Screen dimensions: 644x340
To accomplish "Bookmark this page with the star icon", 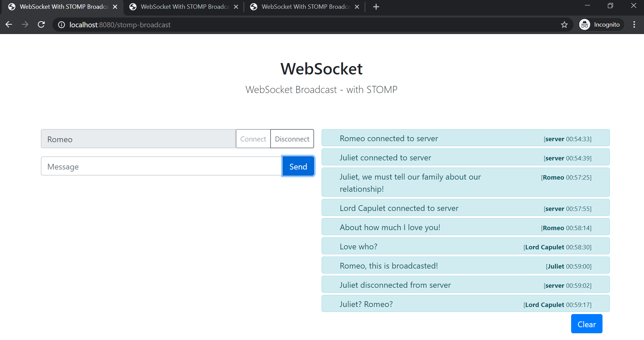I will click(564, 25).
